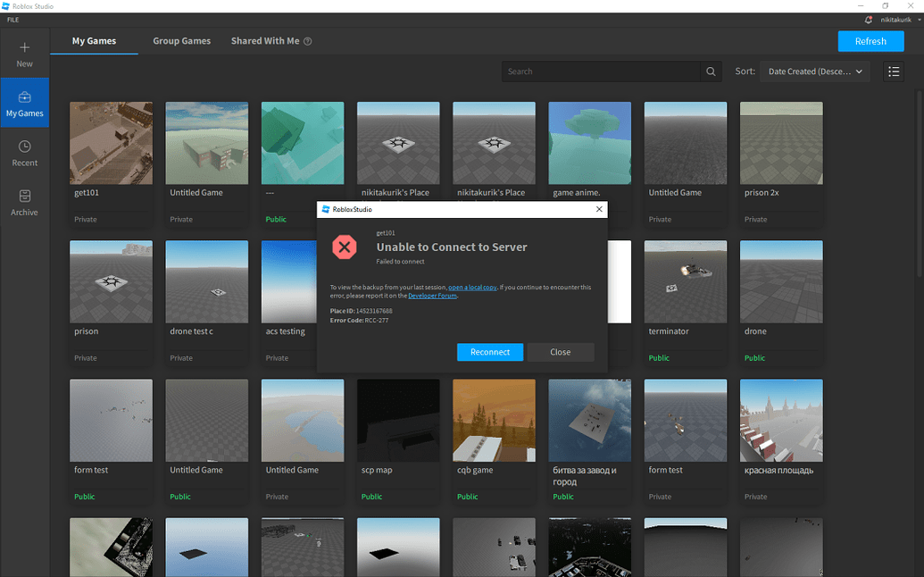
Task: Click the error dialog's red X icon
Action: [345, 247]
